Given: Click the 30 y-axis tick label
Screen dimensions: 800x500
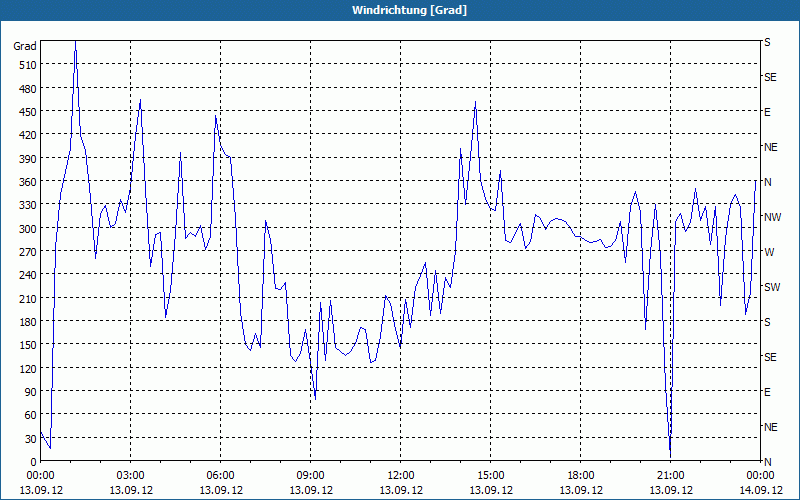Looking at the screenshot, I should tap(31, 439).
